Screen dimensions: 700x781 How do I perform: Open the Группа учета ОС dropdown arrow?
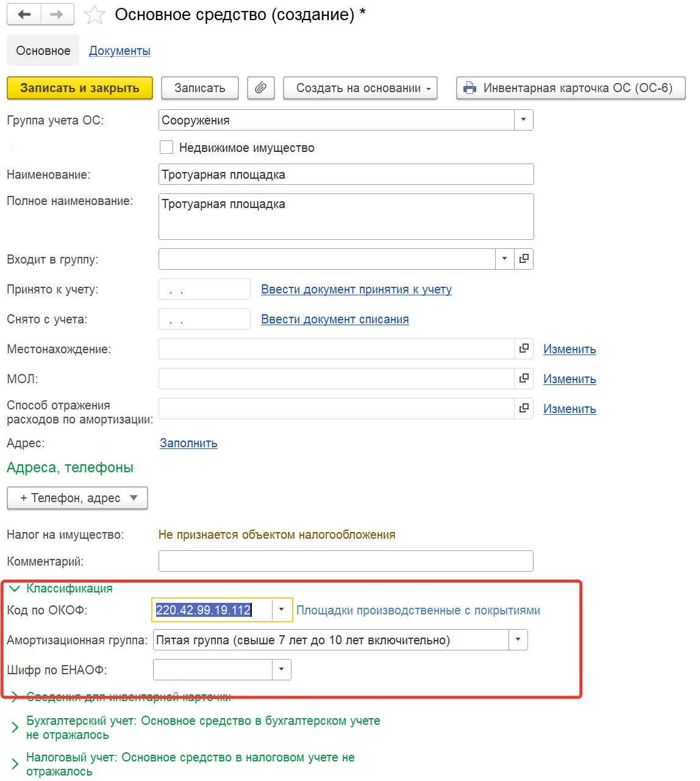tap(523, 120)
